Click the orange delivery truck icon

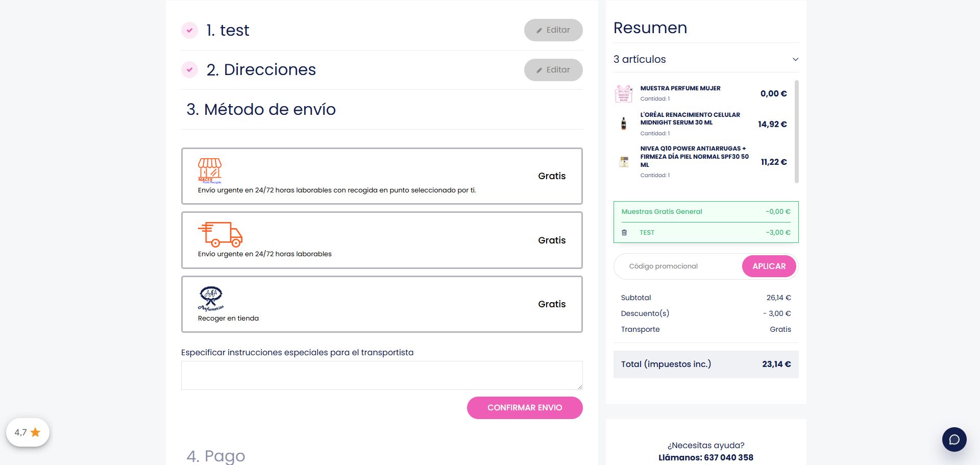pos(220,234)
